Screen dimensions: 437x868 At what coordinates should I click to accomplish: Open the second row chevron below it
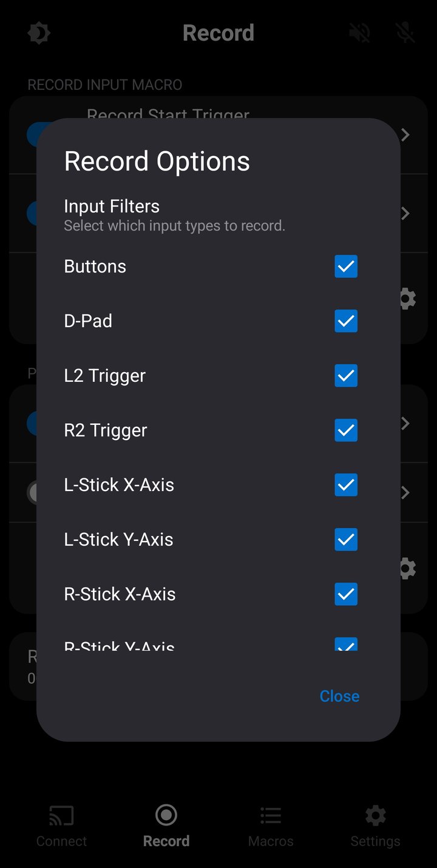[404, 213]
